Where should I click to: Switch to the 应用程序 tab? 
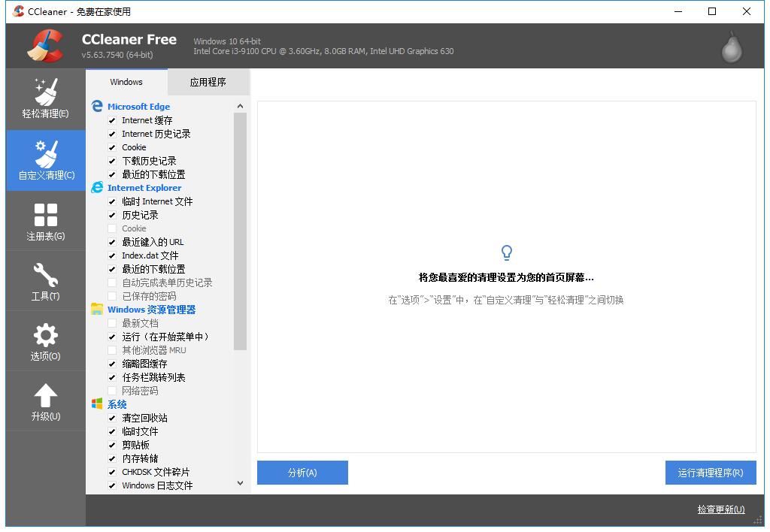click(x=208, y=81)
